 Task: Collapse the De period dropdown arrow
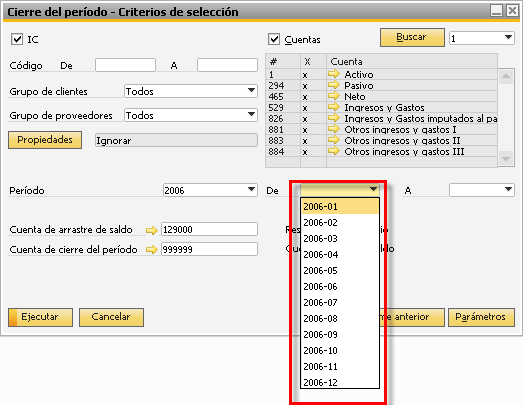[374, 189]
